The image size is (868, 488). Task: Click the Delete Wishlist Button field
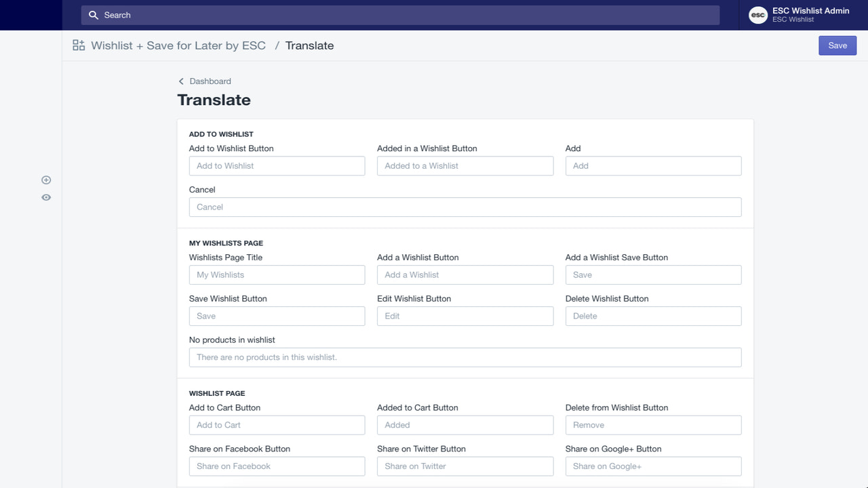click(x=653, y=316)
